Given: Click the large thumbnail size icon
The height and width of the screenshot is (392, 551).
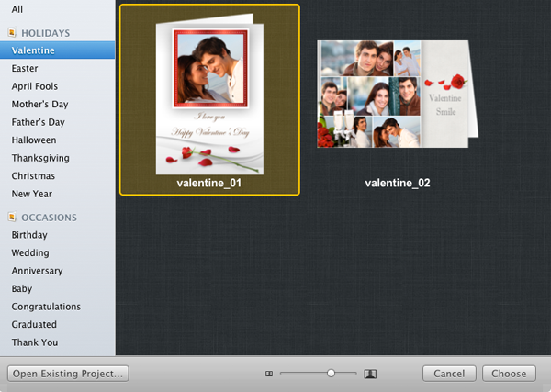Looking at the screenshot, I should pos(371,374).
